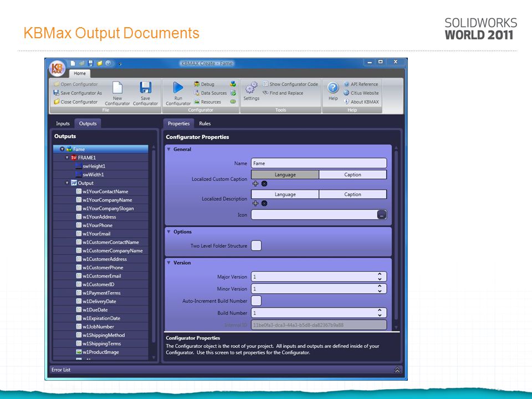This screenshot has height=399, width=532.
Task: Click New document icon in quick access toolbar
Action: click(x=73, y=63)
